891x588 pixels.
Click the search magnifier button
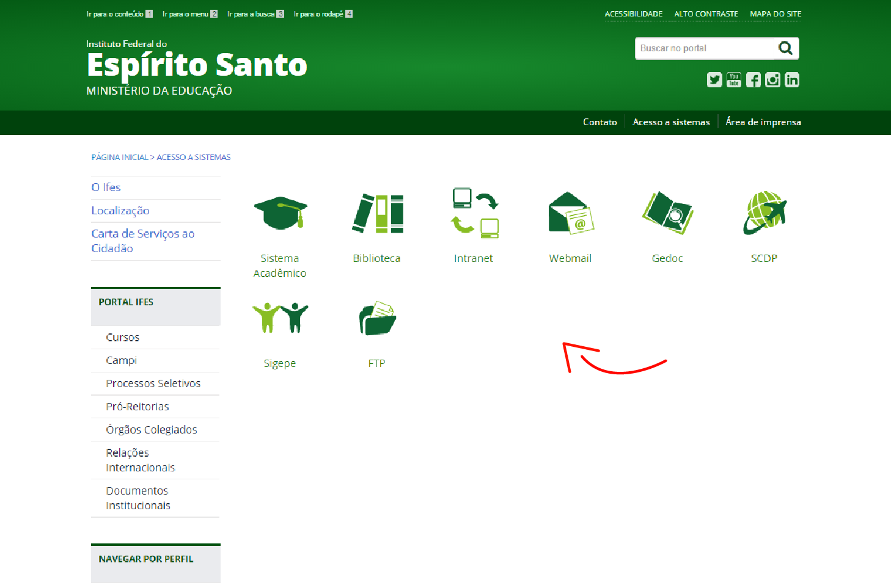click(x=786, y=48)
